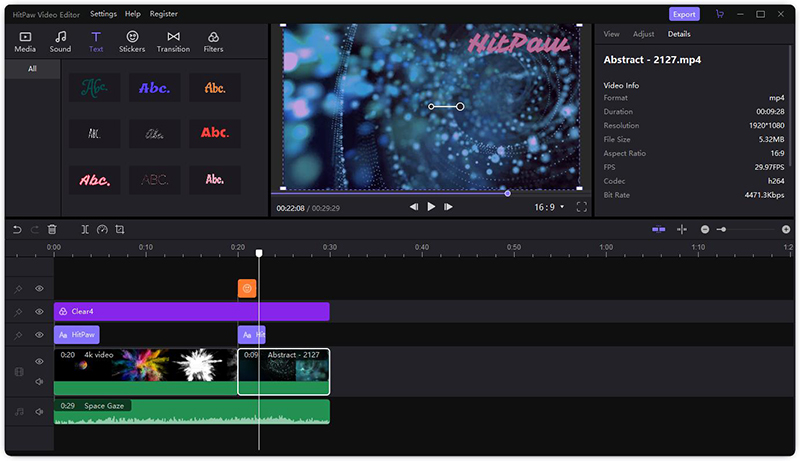The image size is (800, 461).
Task: Click the HitPaw text overlay in preview
Action: click(x=518, y=42)
